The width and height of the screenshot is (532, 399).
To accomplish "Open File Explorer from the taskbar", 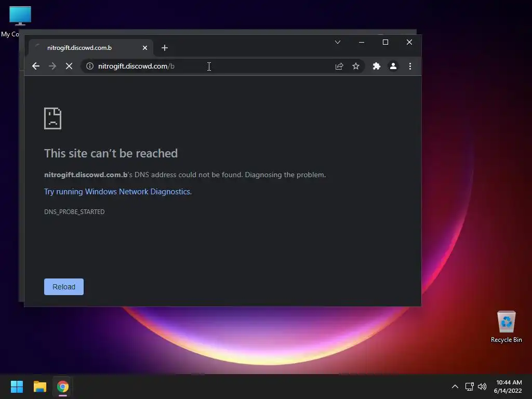I will (39, 387).
